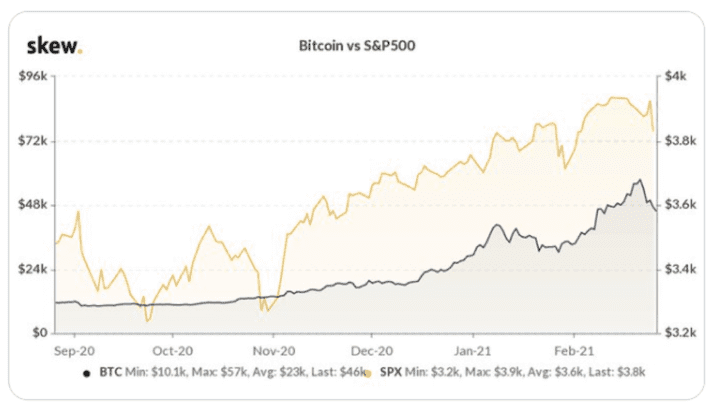722x408 pixels.
Task: Toggle SPX series yellow legend dot
Action: coord(367,374)
